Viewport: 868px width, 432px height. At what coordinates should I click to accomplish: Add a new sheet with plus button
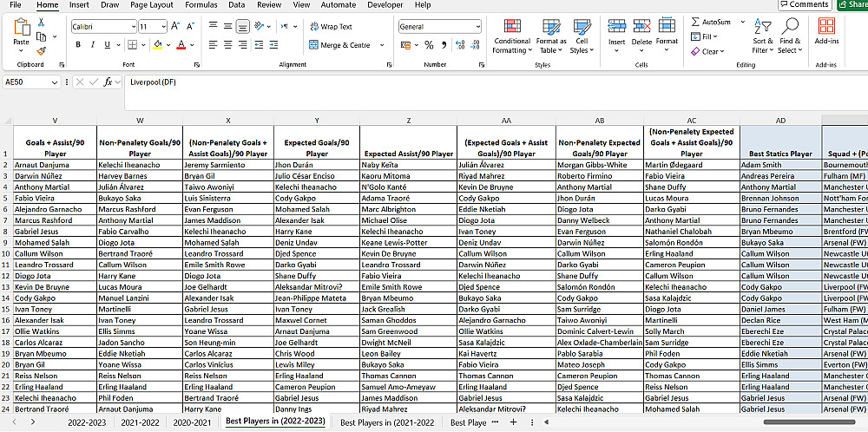(x=513, y=422)
